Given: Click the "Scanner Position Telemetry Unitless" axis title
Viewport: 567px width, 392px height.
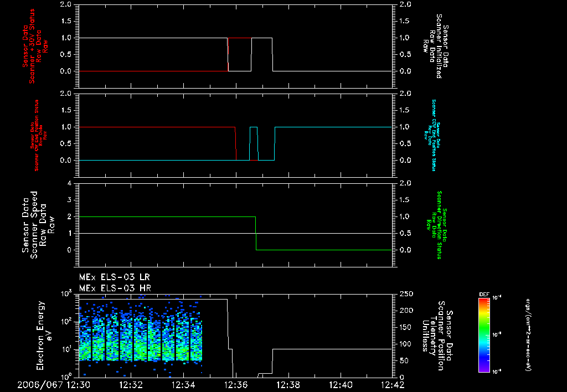Looking at the screenshot, I should point(437,336).
